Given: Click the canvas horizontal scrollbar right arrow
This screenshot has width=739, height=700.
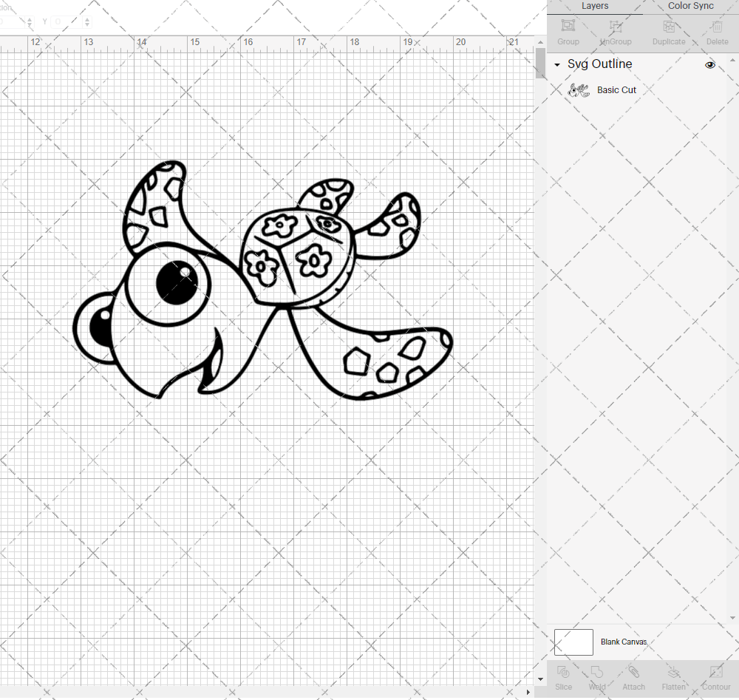Looking at the screenshot, I should pyautogui.click(x=528, y=692).
